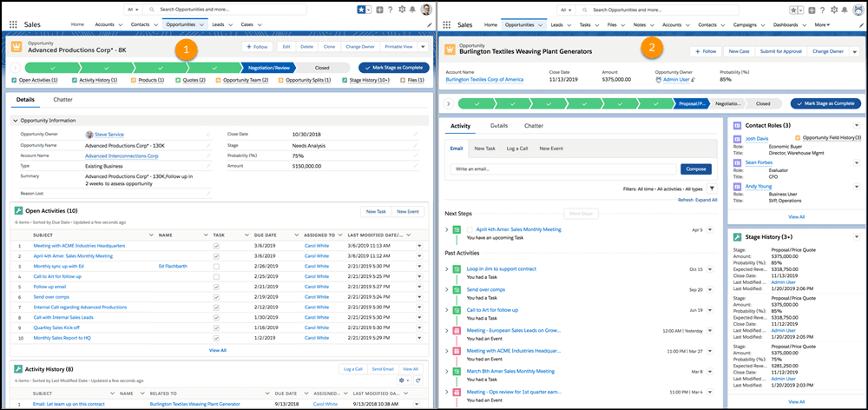Click the help question mark in right window
The height and width of the screenshot is (410, 868).
click(x=824, y=9)
